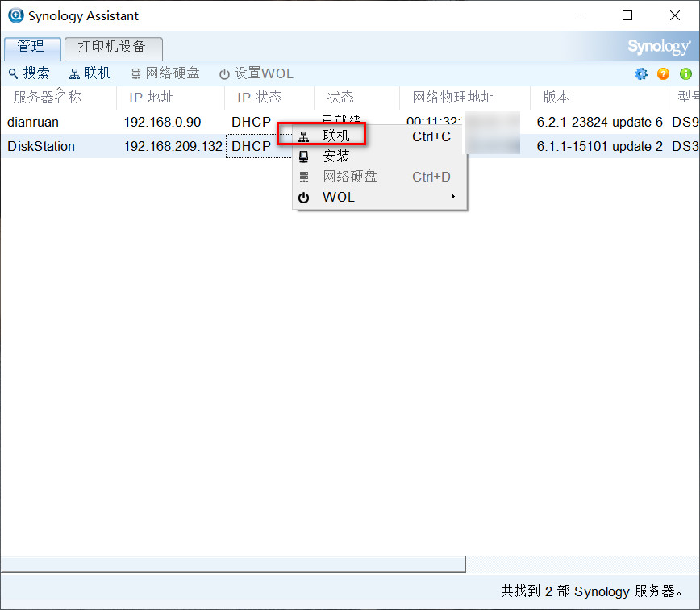Switch to the 打印机设备 tab
700x610 pixels.
[x=114, y=48]
